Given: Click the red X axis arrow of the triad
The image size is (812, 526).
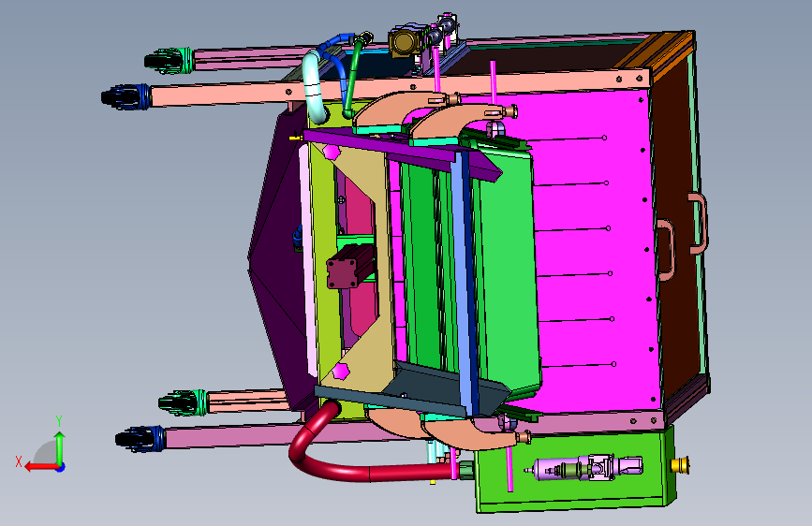Looking at the screenshot, I should pyautogui.click(x=40, y=467).
